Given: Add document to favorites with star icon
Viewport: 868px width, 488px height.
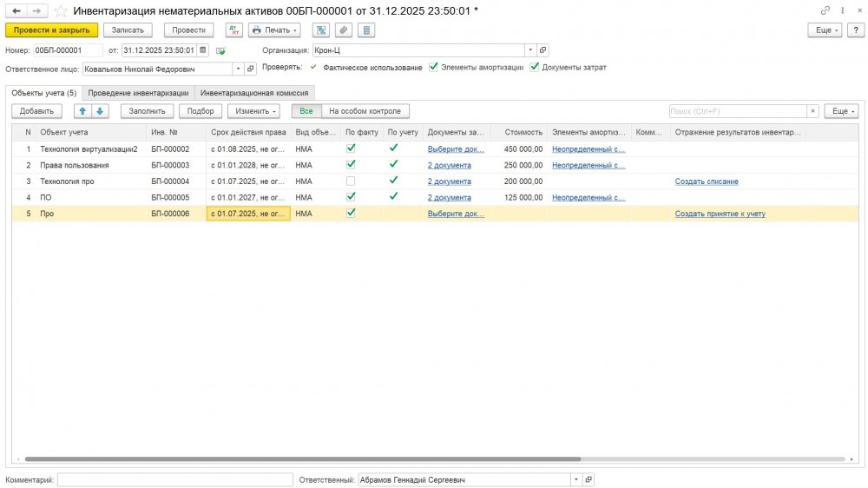Looking at the screenshot, I should [x=60, y=10].
